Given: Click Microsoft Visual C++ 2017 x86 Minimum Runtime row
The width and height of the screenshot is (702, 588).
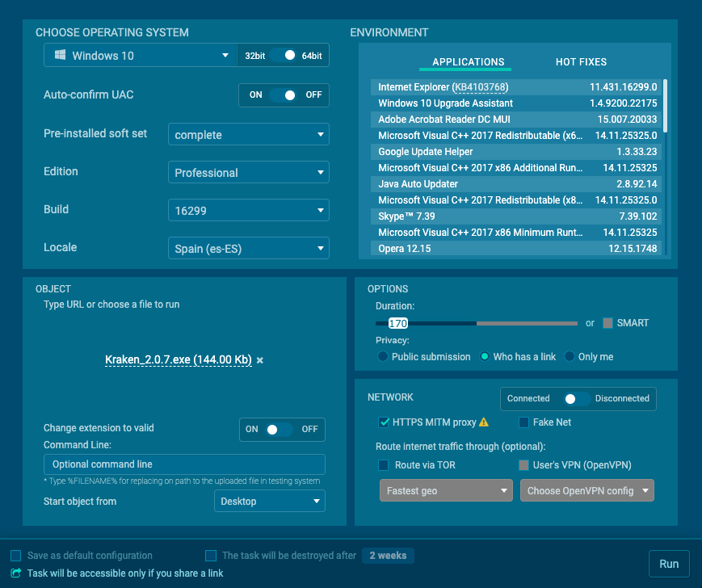Looking at the screenshot, I should coord(515,233).
